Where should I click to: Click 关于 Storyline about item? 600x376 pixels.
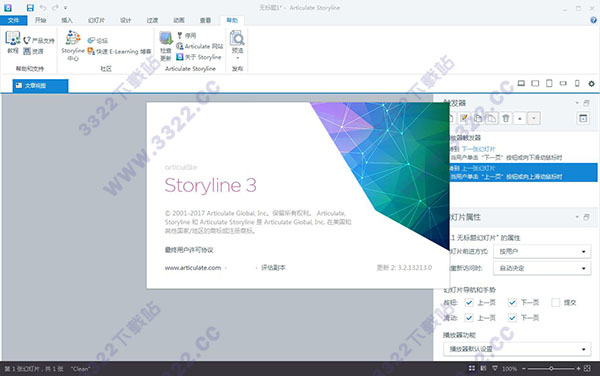point(199,57)
